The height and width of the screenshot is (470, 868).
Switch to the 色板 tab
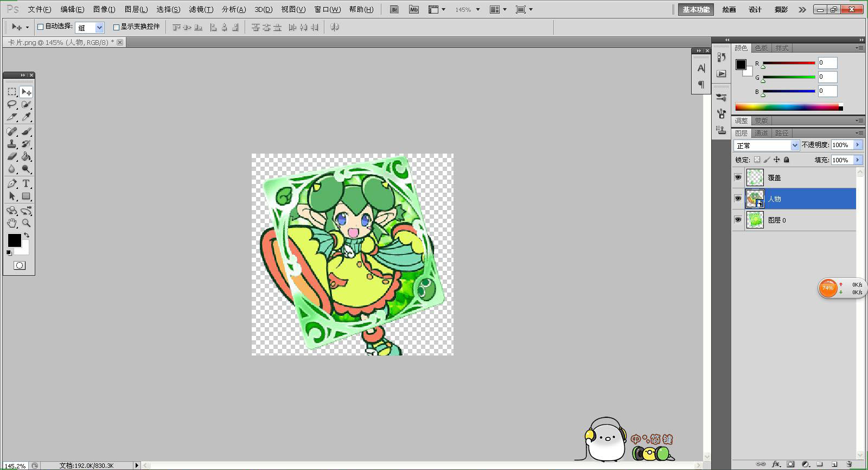pos(761,48)
